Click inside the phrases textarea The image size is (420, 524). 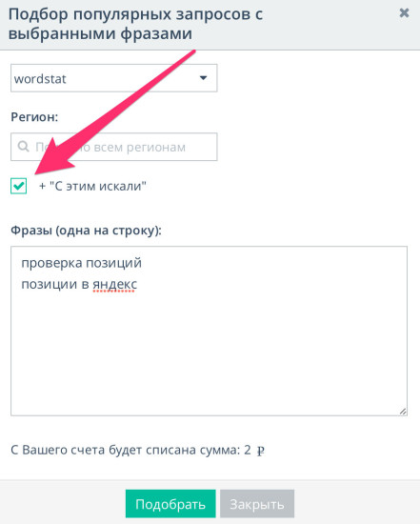coord(209,332)
